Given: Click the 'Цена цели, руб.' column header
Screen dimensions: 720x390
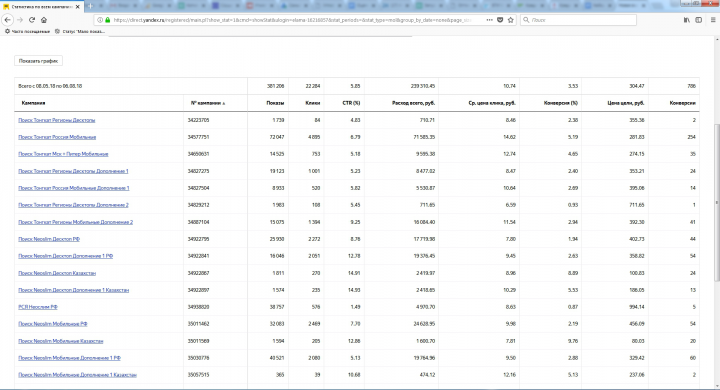Looking at the screenshot, I should click(x=626, y=103).
